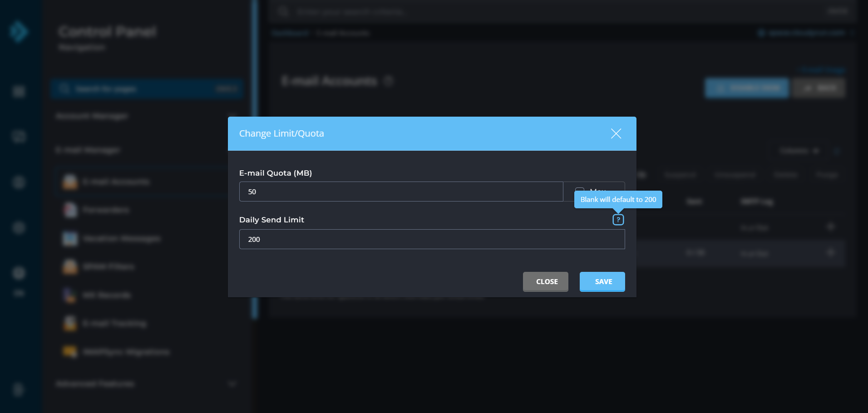Click inside the Daily Send Limit input field

pos(432,239)
